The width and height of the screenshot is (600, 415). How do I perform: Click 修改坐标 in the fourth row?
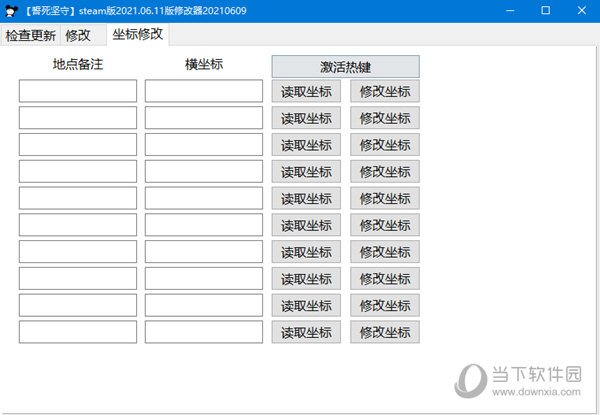coord(384,171)
